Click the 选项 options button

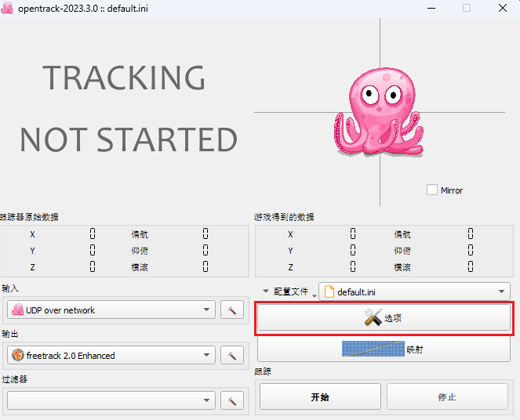(384, 317)
